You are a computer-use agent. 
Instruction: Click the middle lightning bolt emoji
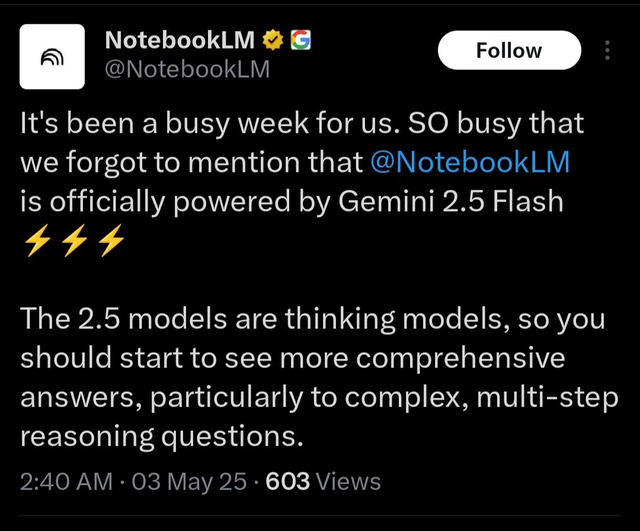(72, 243)
